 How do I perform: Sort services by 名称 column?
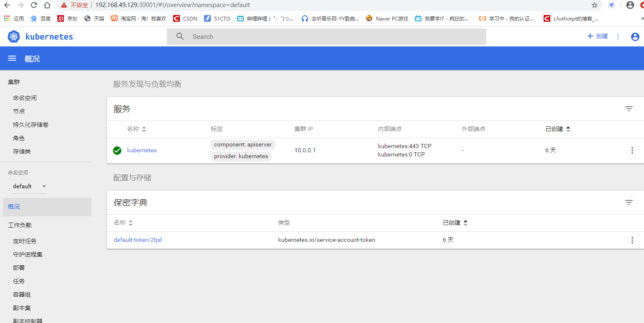[137, 129]
